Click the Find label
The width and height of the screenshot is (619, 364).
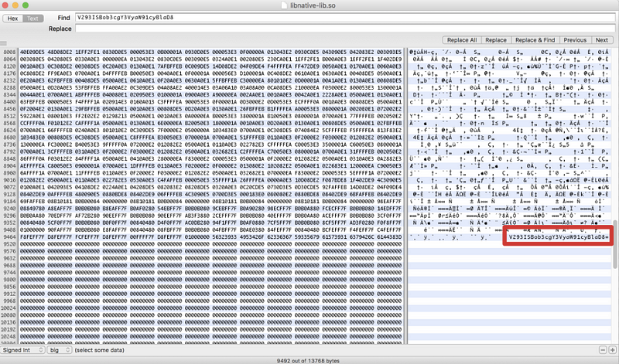click(x=63, y=18)
